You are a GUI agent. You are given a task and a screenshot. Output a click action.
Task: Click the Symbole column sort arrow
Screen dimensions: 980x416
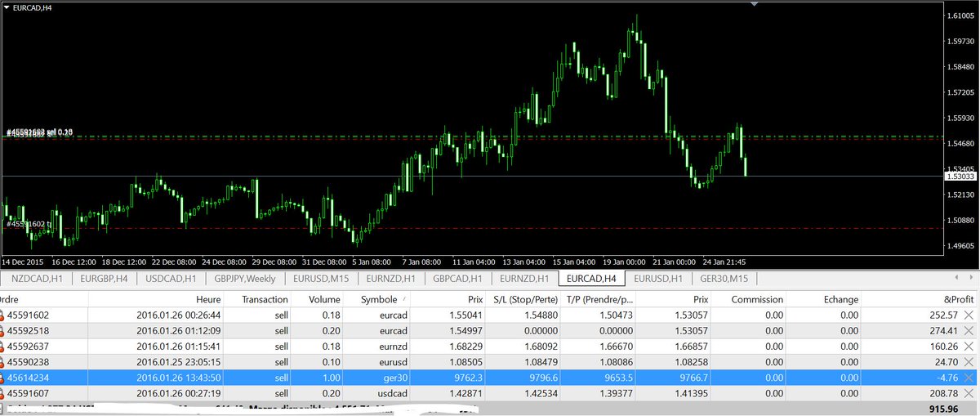point(404,299)
